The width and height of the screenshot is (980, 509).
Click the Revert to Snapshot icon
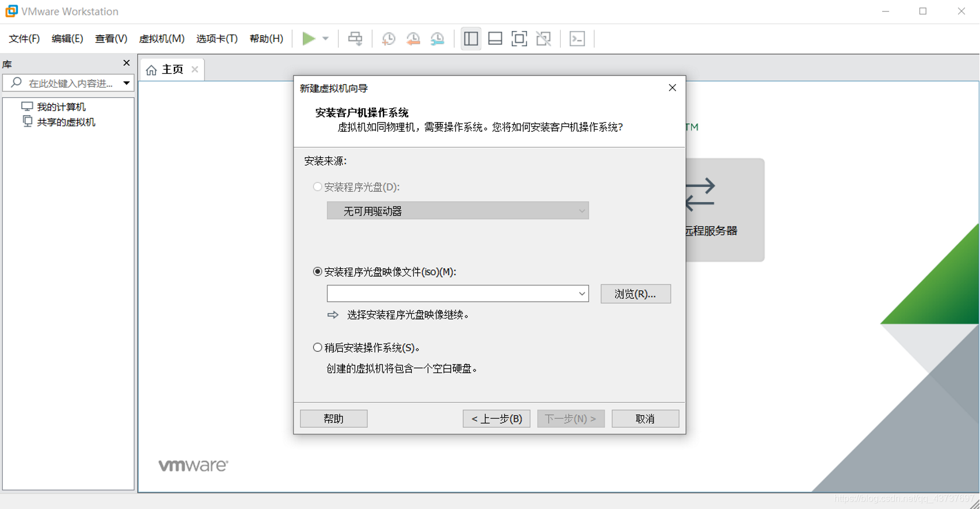click(x=413, y=39)
